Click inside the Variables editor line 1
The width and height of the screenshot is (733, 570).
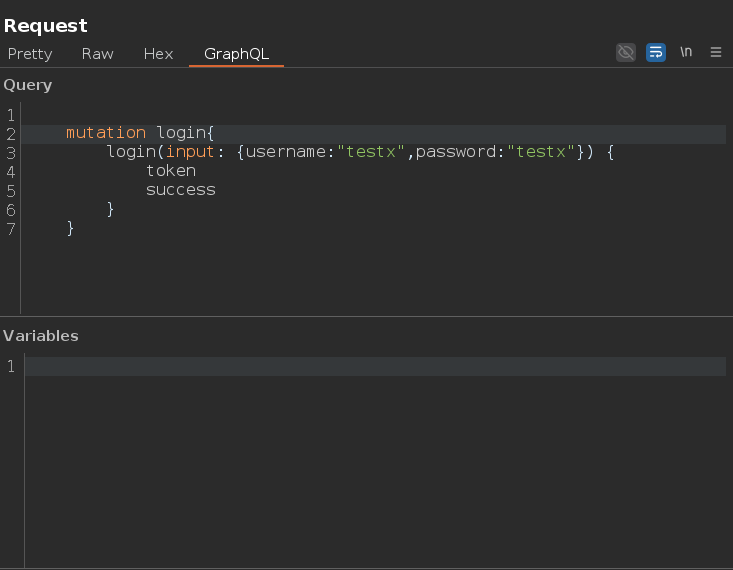pyautogui.click(x=375, y=366)
